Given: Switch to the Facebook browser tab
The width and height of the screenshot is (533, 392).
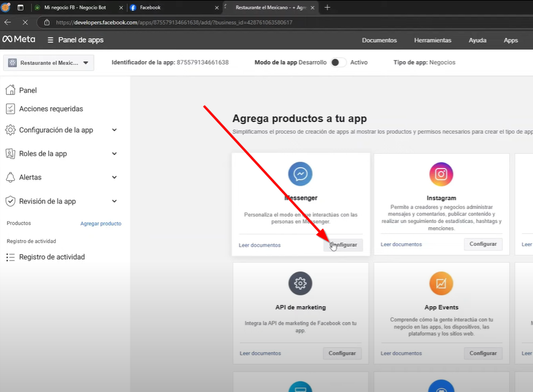Looking at the screenshot, I should pos(150,7).
